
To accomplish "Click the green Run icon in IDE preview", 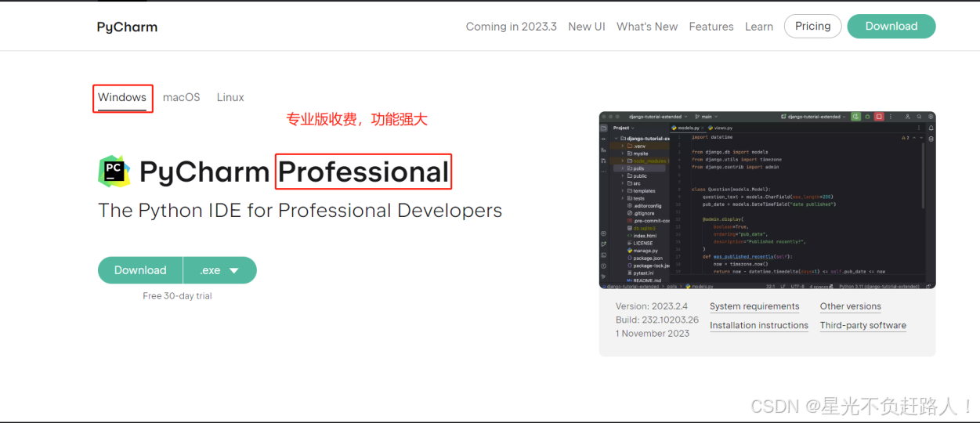I will click(856, 117).
